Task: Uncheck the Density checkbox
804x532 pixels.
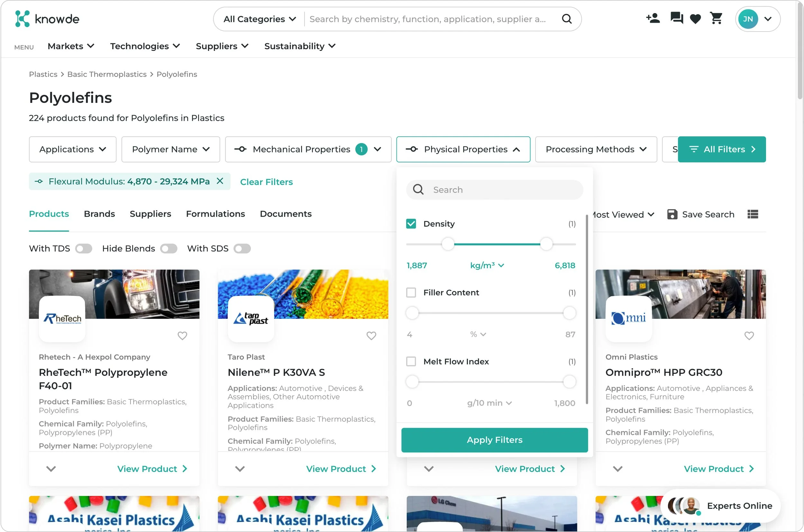Action: pyautogui.click(x=411, y=224)
